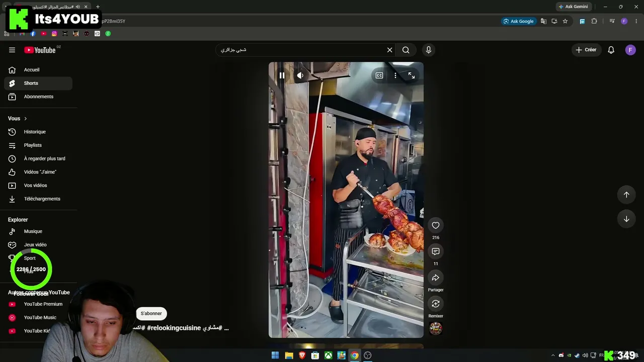Advance to the next Short

(626, 219)
